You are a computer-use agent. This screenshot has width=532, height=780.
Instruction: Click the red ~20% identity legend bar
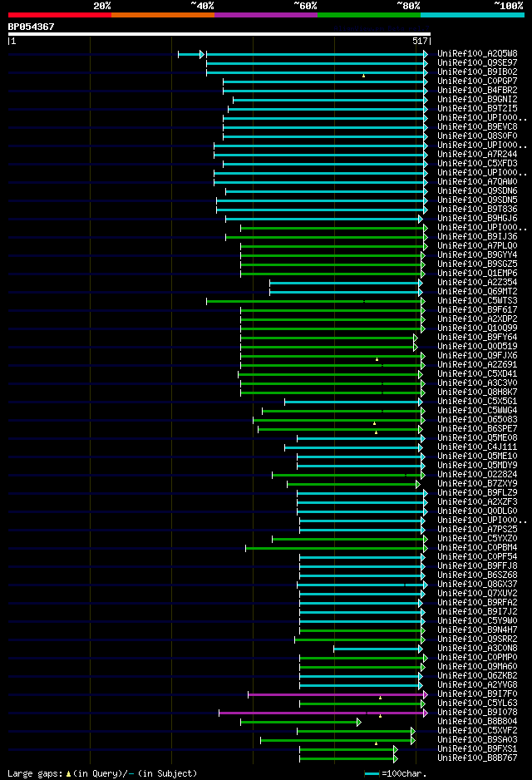click(x=60, y=15)
